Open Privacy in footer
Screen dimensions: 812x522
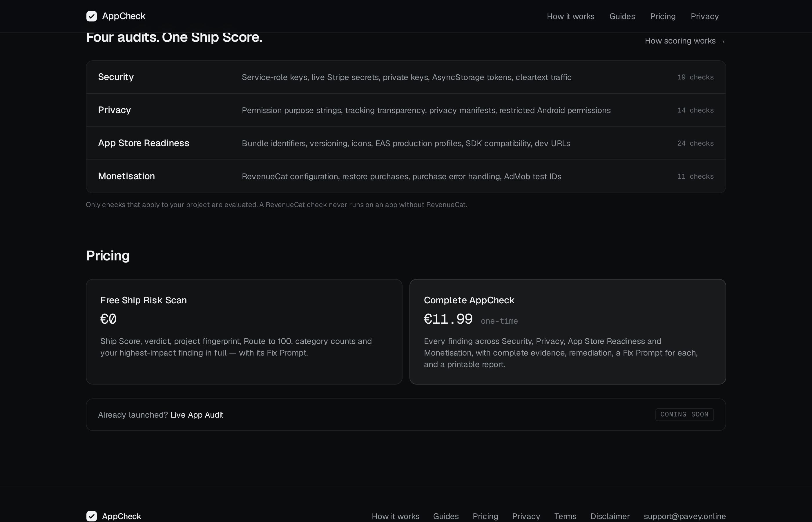click(526, 516)
